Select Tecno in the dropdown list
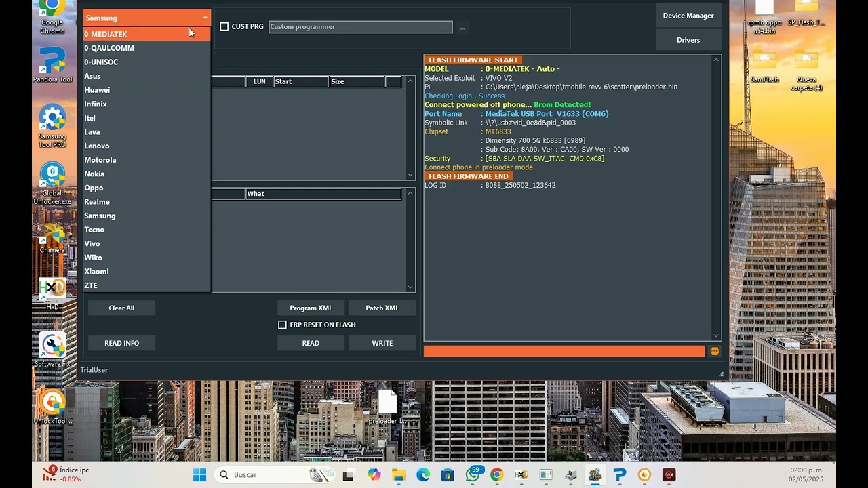This screenshot has height=488, width=868. tap(146, 230)
